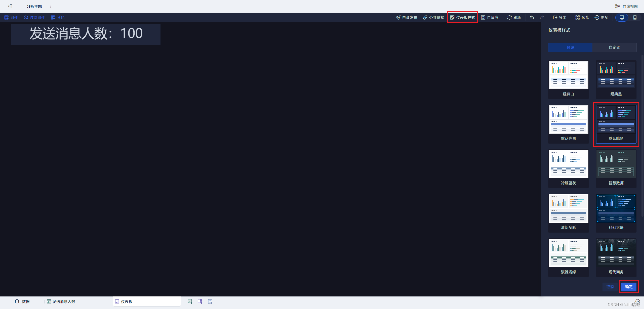Switch to the 自定义 custom tab
The image size is (644, 309).
(x=614, y=47)
